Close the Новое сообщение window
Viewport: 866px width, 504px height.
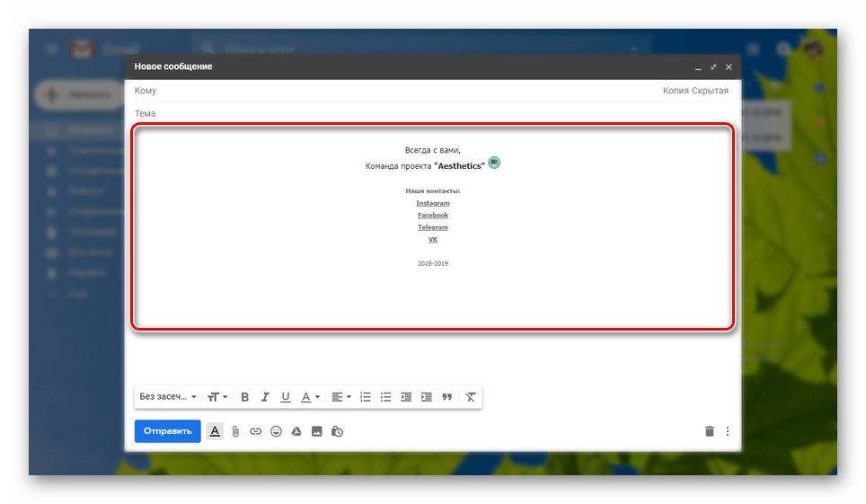click(729, 66)
